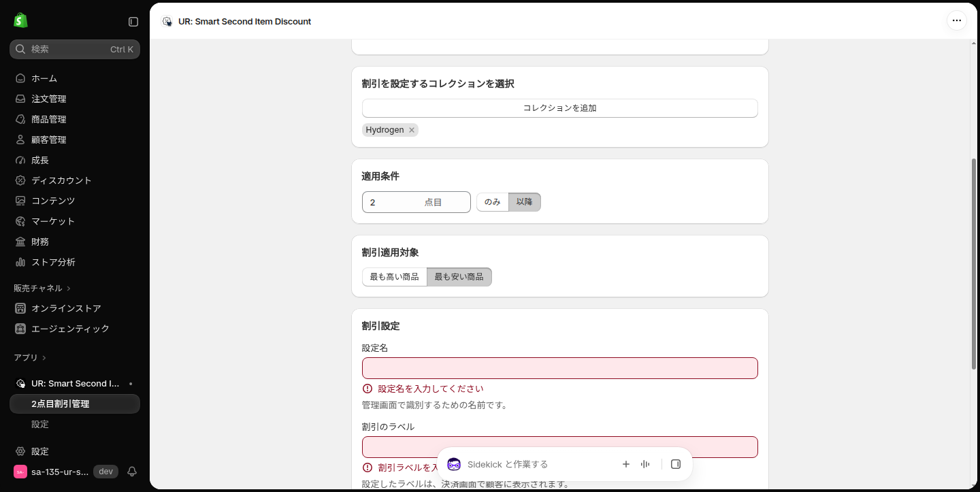Screen dimensions: 980x492
Task: Open 成長 growth icon
Action: coord(20,160)
